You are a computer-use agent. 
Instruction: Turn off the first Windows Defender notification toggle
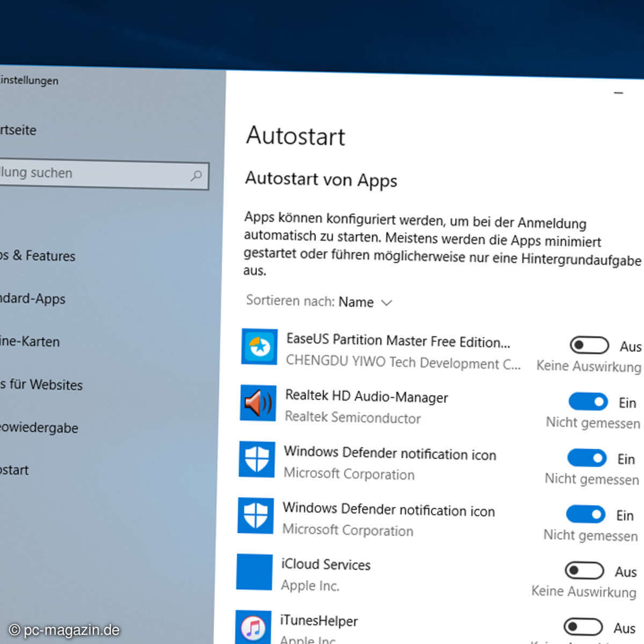[x=587, y=458]
